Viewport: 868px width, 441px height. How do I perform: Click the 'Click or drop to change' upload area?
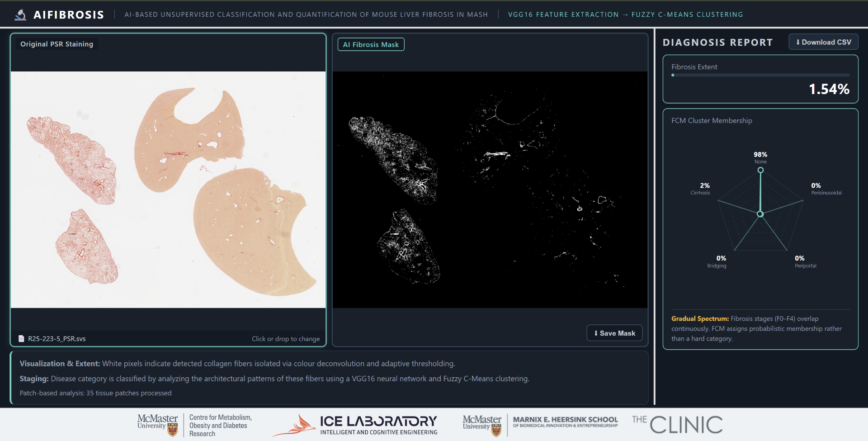click(286, 338)
